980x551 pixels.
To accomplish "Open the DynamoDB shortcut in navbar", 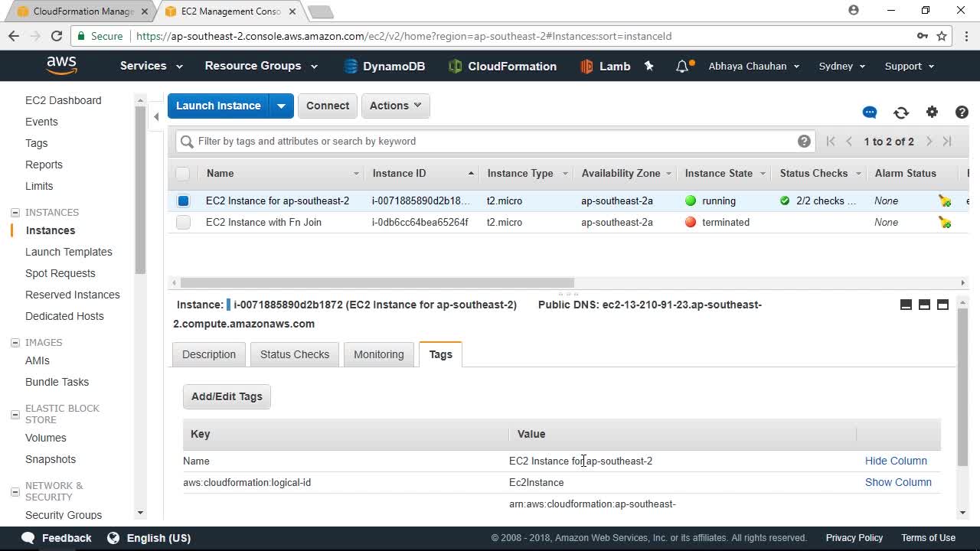I will [x=384, y=67].
